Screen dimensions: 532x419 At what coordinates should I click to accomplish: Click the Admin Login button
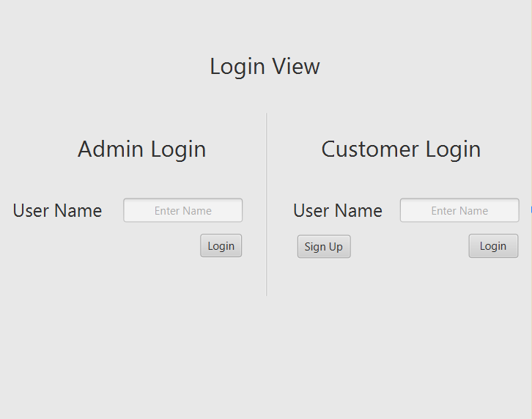(221, 245)
